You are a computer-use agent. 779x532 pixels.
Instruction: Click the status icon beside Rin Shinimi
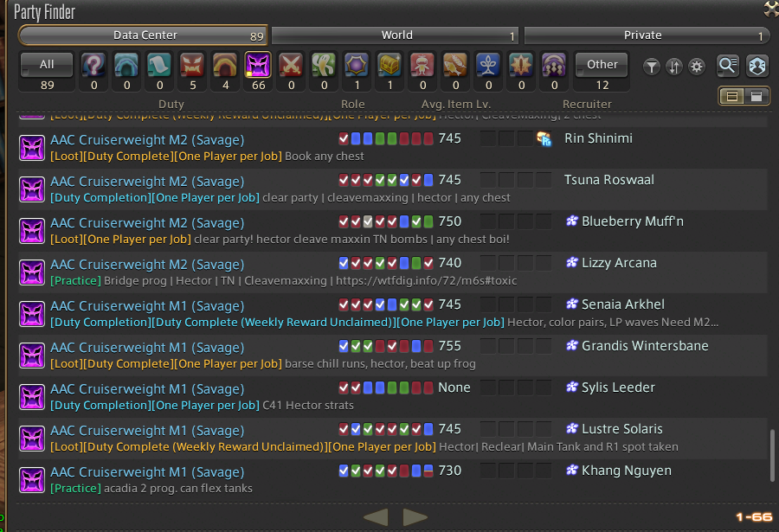click(544, 138)
